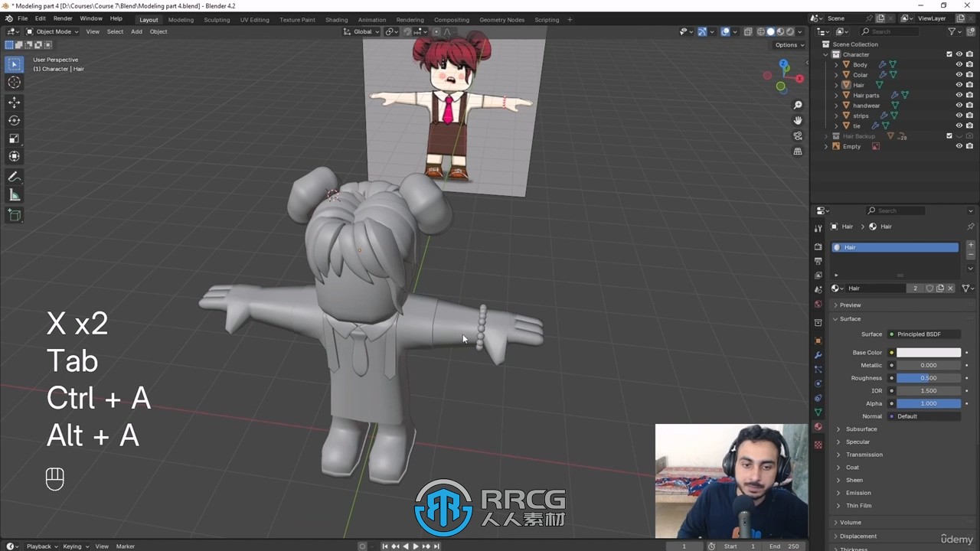The height and width of the screenshot is (551, 980).
Task: Switch to the Shading workspace tab
Action: point(336,20)
